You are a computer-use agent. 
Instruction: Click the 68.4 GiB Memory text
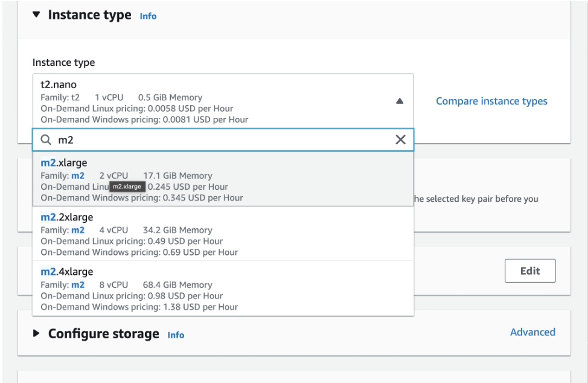click(177, 285)
